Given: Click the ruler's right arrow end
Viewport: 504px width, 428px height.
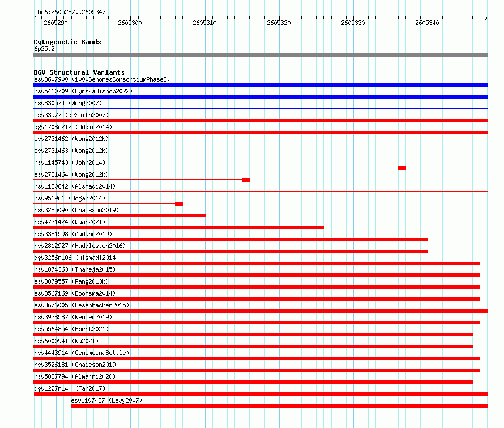Looking at the screenshot, I should [486, 18].
